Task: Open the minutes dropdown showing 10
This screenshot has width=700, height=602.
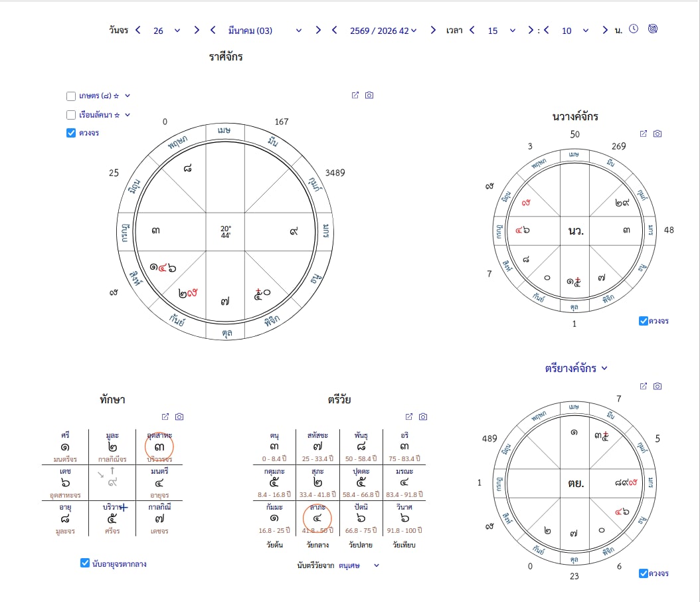Action: click(575, 31)
